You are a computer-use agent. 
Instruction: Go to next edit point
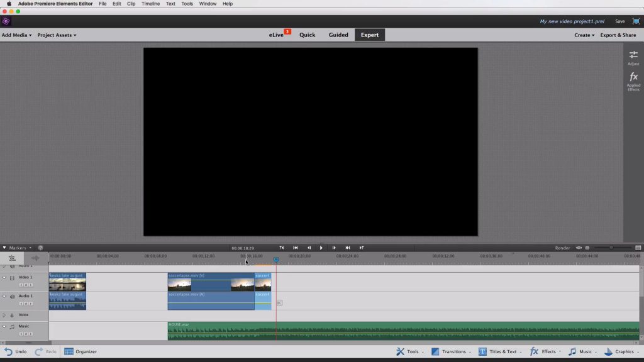point(362,248)
